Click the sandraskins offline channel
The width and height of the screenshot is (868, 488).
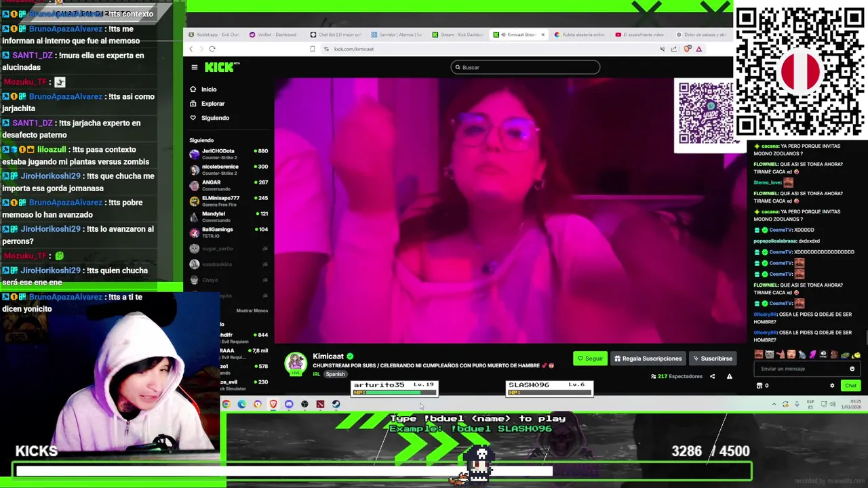(x=229, y=264)
